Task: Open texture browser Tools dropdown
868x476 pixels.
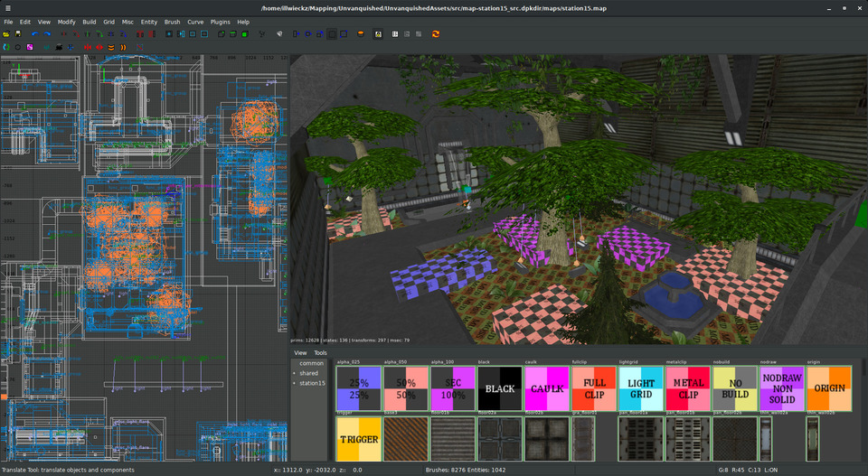Action: pyautogui.click(x=320, y=353)
